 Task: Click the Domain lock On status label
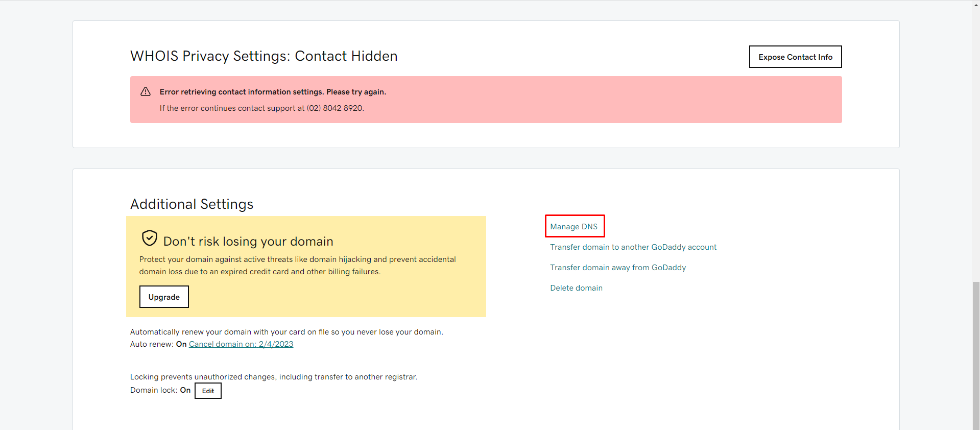pyautogui.click(x=185, y=390)
